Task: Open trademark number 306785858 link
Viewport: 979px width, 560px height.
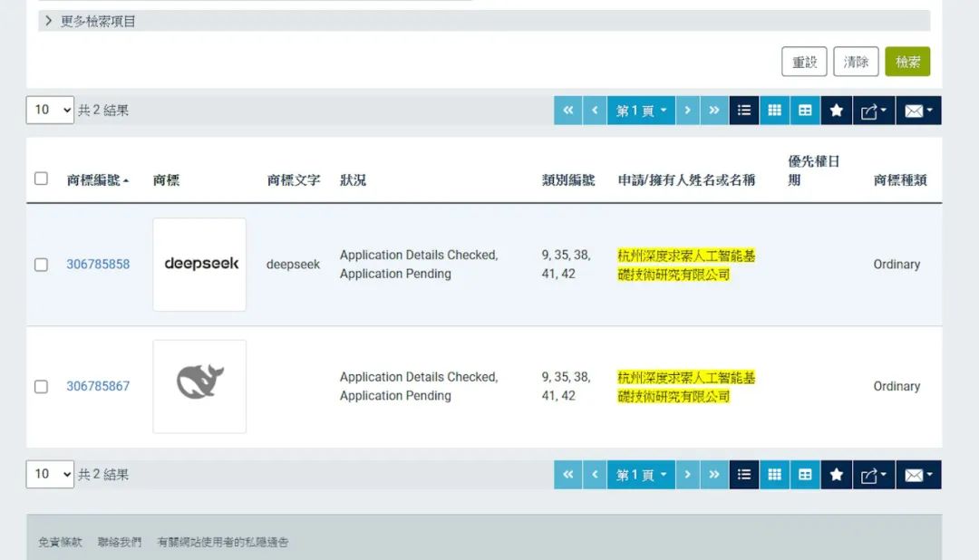Action: click(x=98, y=264)
